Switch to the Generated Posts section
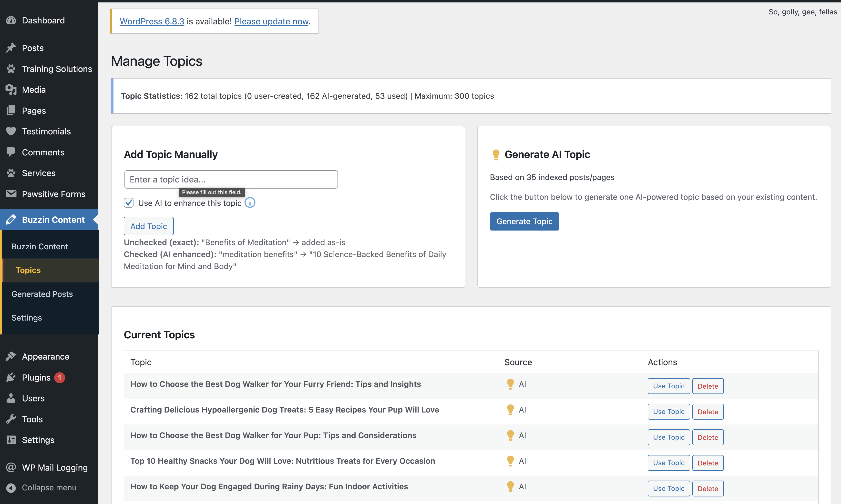 [x=42, y=294]
